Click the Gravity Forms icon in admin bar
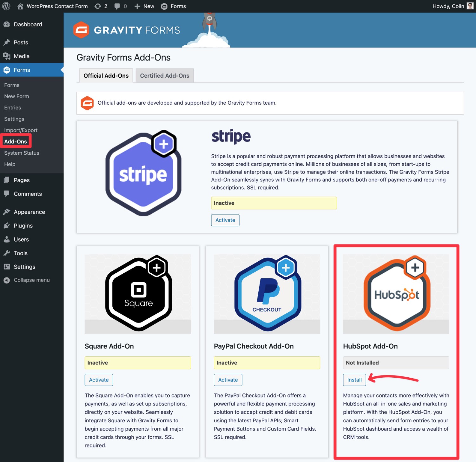The height and width of the screenshot is (462, 476). click(x=164, y=6)
